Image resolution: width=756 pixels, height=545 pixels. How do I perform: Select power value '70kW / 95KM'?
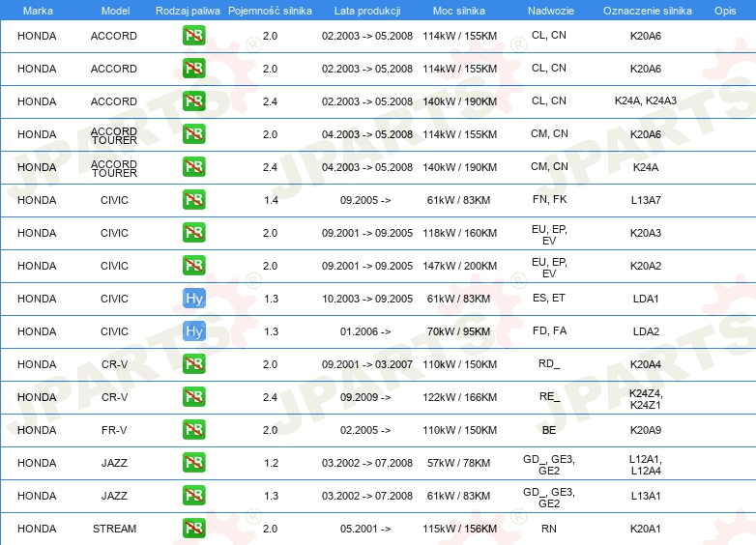tap(458, 331)
